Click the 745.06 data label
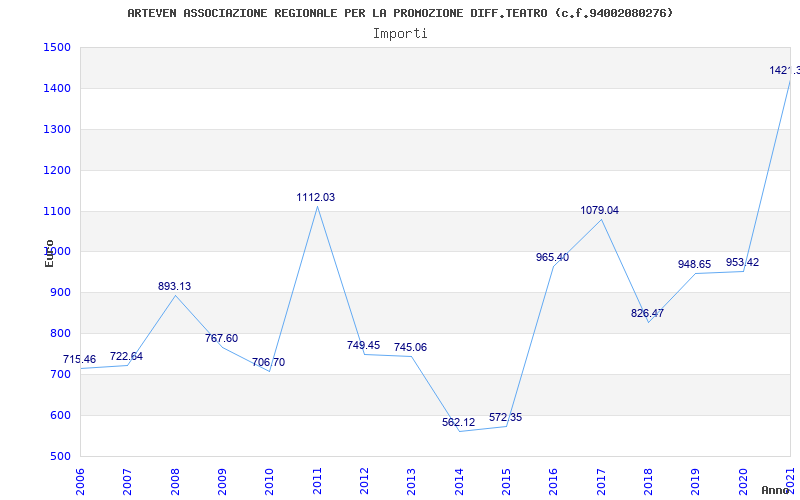800x500 pixels. click(410, 347)
